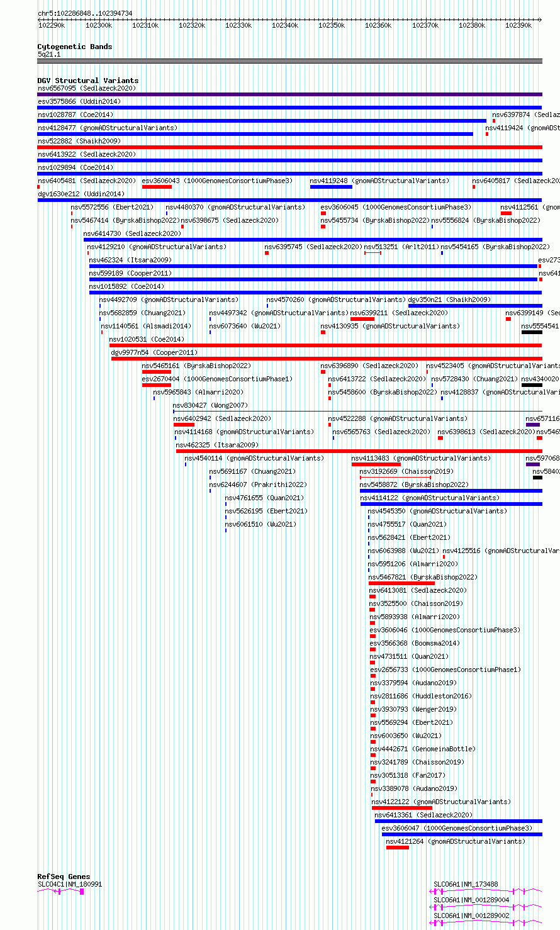Open variant esv3575866 (Uddin2014)
The image size is (560, 930).
coord(79,102)
